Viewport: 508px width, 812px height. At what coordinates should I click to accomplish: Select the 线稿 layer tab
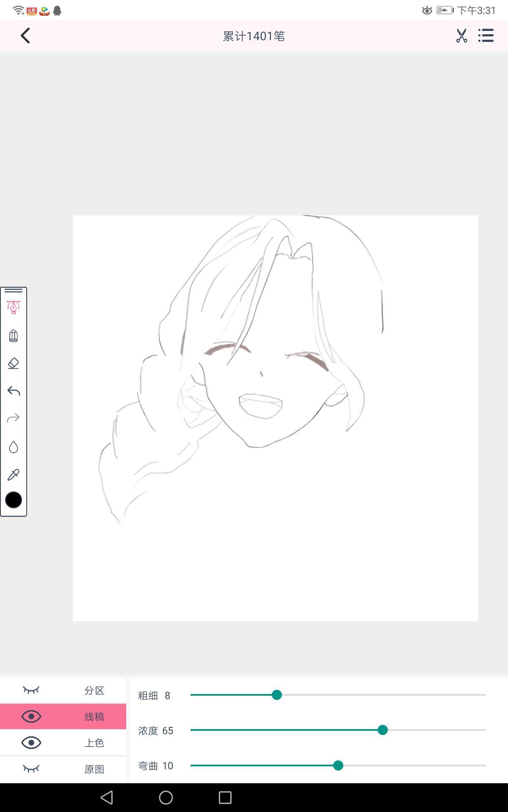pos(94,717)
